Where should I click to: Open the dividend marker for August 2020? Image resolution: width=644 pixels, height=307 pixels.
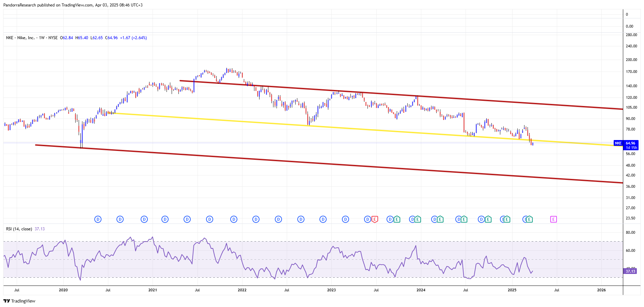click(x=120, y=219)
